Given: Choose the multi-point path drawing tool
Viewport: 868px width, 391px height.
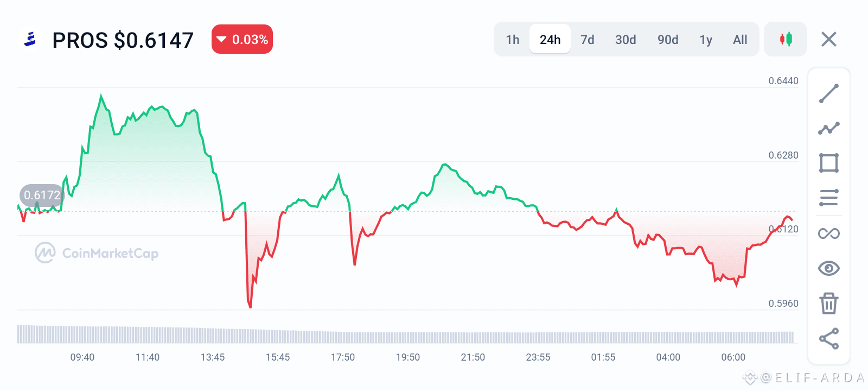Looking at the screenshot, I should pos(829,128).
